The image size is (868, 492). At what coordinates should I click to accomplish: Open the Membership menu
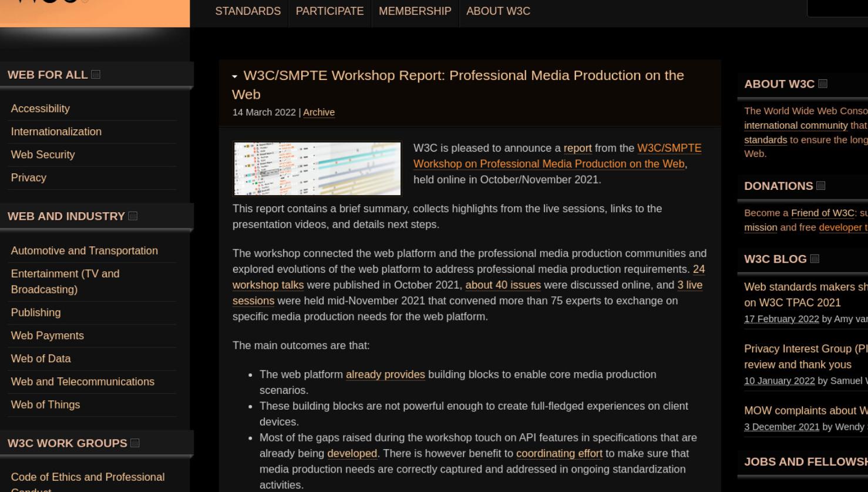pos(415,11)
